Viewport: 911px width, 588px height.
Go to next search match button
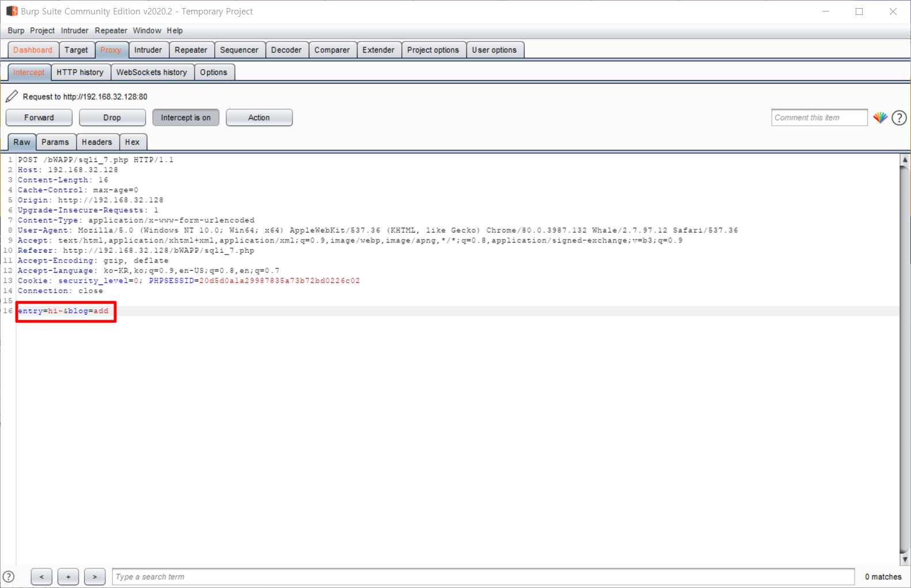[x=95, y=576]
